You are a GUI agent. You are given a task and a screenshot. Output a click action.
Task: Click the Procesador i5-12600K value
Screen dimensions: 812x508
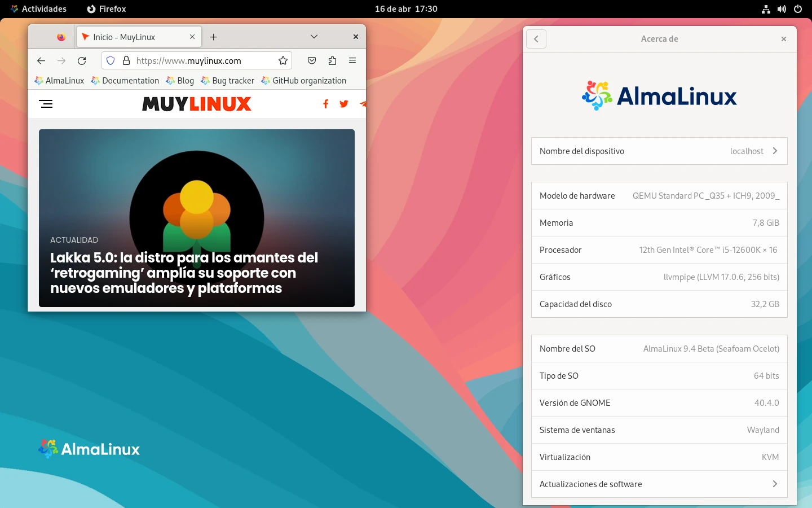coord(708,250)
